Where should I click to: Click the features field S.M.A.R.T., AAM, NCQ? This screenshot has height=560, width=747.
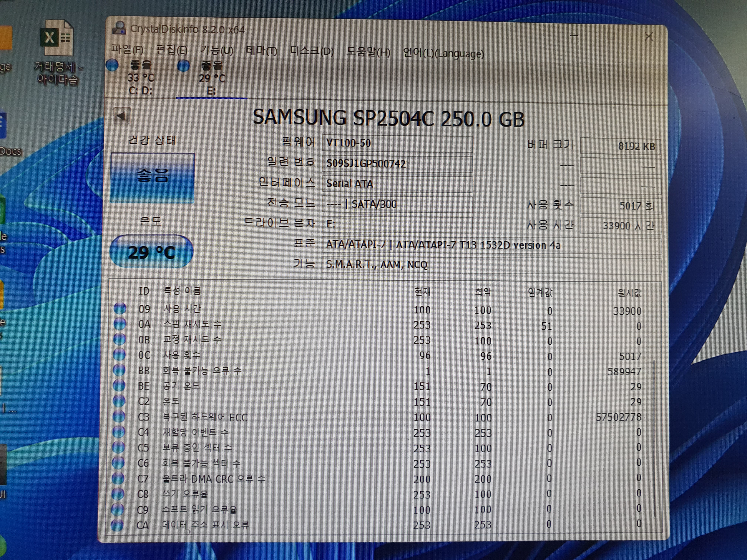[491, 265]
